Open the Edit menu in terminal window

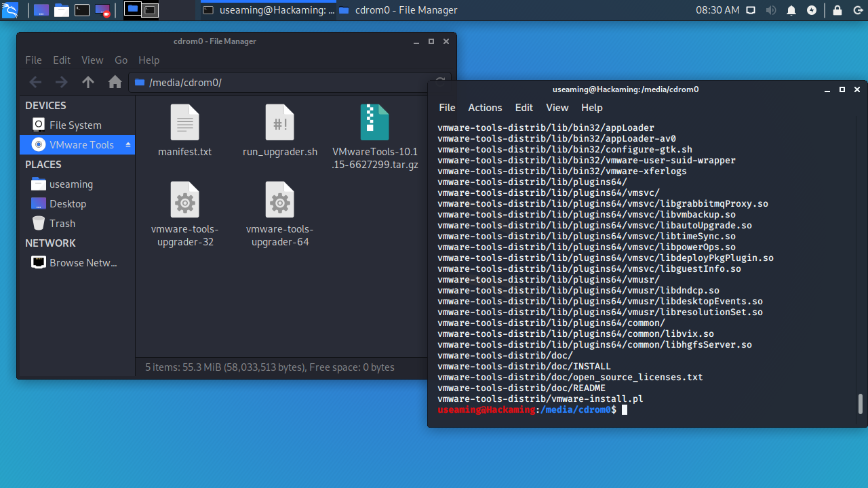[x=524, y=108]
